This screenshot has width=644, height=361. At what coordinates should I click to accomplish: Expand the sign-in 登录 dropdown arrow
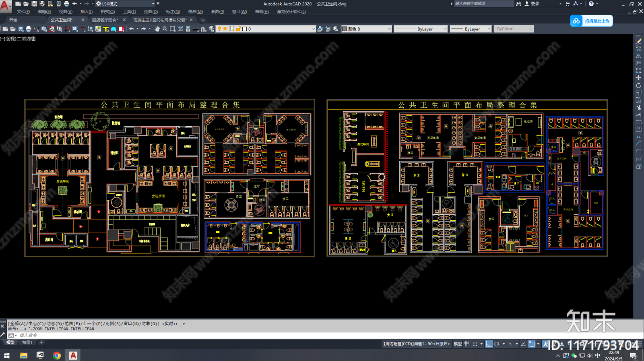coord(560,4)
